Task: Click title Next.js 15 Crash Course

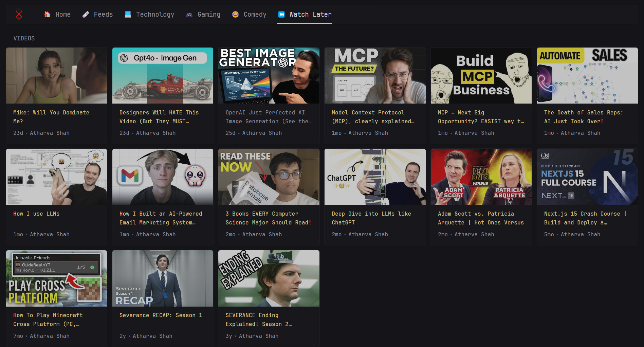Action: point(585,218)
